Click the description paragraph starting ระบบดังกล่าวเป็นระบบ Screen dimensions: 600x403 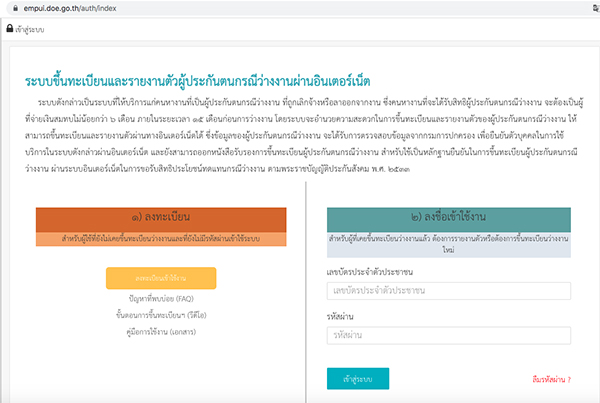click(304, 135)
